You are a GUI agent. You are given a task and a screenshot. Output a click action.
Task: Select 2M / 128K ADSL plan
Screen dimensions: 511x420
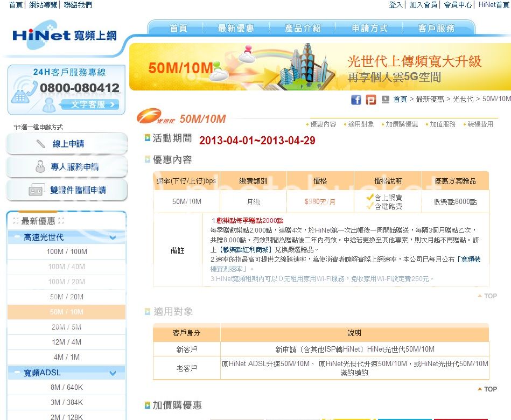[66, 416]
